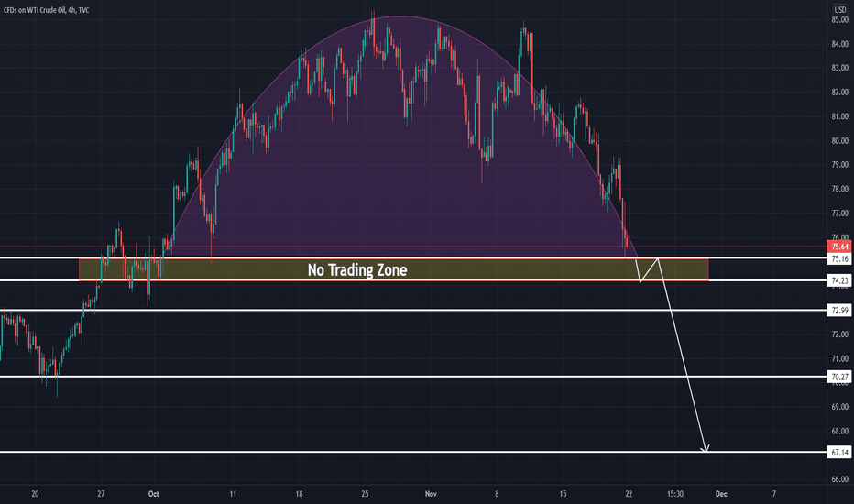Click the 84.00 price axis tick
Image resolution: width=854 pixels, height=504 pixels.
839,44
